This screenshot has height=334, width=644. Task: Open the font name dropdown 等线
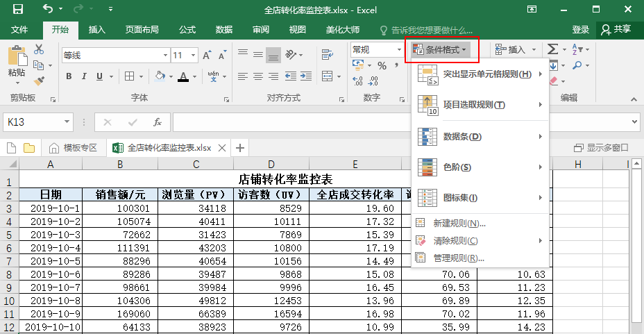tap(165, 55)
